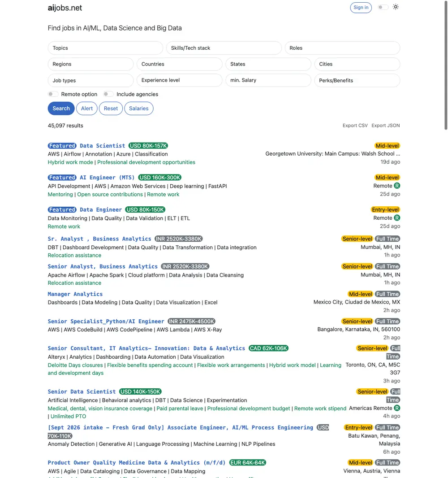Open the Senior Data Scientist job

click(82, 391)
